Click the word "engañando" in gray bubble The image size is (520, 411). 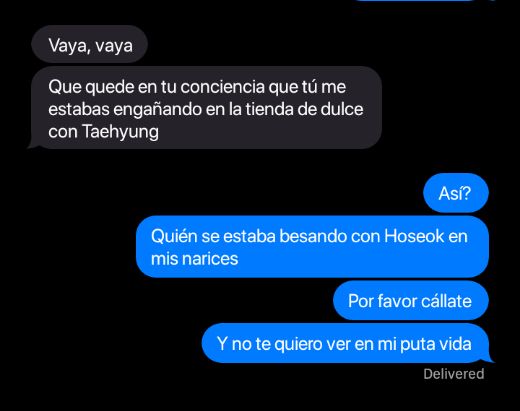(x=157, y=110)
